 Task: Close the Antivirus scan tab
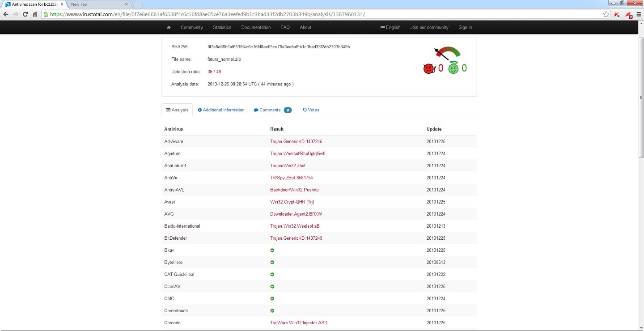pyautogui.click(x=62, y=4)
